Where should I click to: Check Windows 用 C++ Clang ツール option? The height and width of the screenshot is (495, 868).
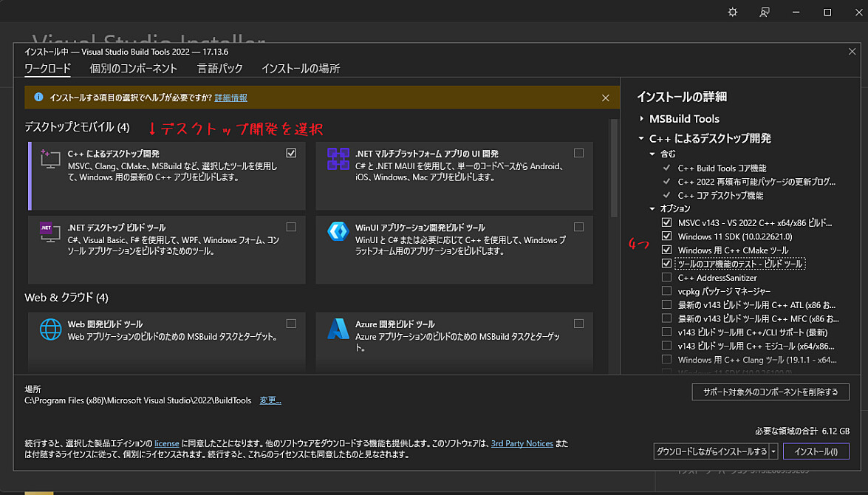click(666, 359)
